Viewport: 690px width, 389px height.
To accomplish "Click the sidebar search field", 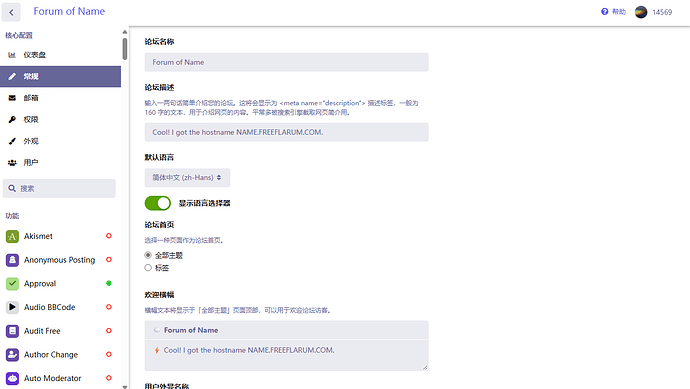I will click(x=59, y=188).
